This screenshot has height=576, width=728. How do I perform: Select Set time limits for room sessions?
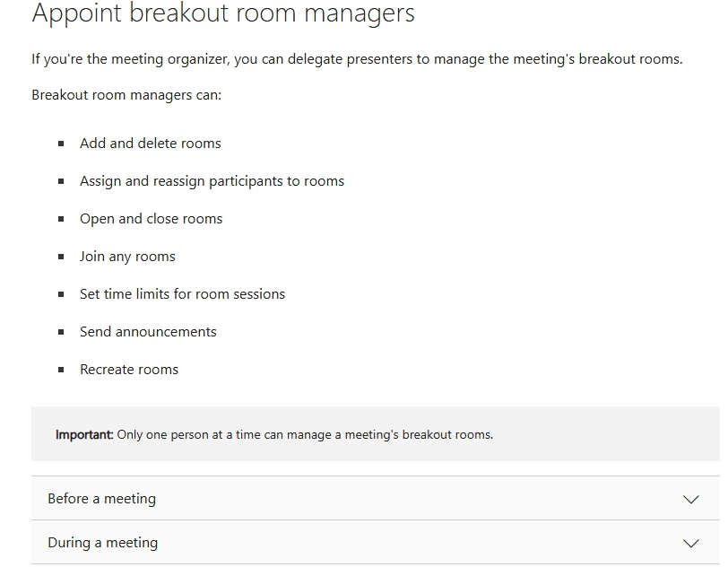(183, 294)
